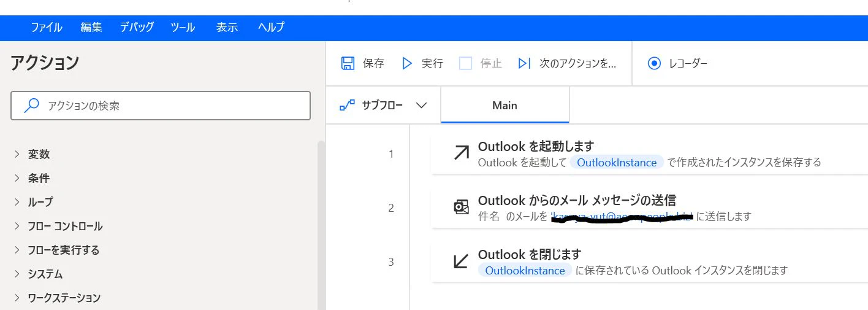868x310 pixels.
Task: Expand the ループ action group
Action: [x=17, y=202]
